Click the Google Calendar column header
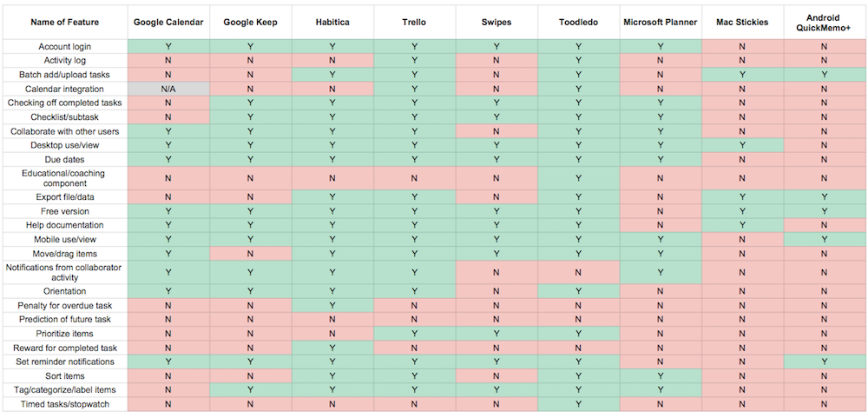Viewport: 868px width, 418px height. pyautogui.click(x=168, y=21)
